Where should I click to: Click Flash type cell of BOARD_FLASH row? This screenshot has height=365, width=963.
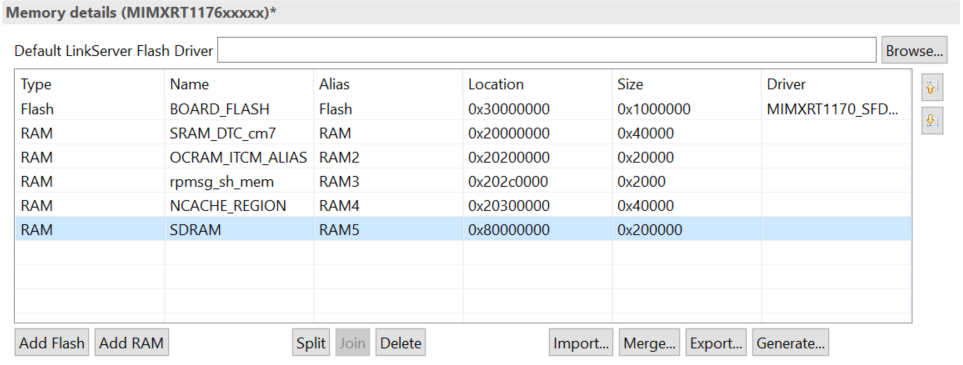coord(90,109)
